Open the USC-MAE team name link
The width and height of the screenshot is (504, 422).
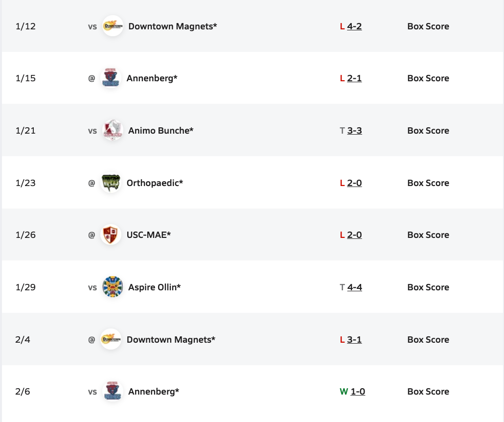tap(149, 235)
